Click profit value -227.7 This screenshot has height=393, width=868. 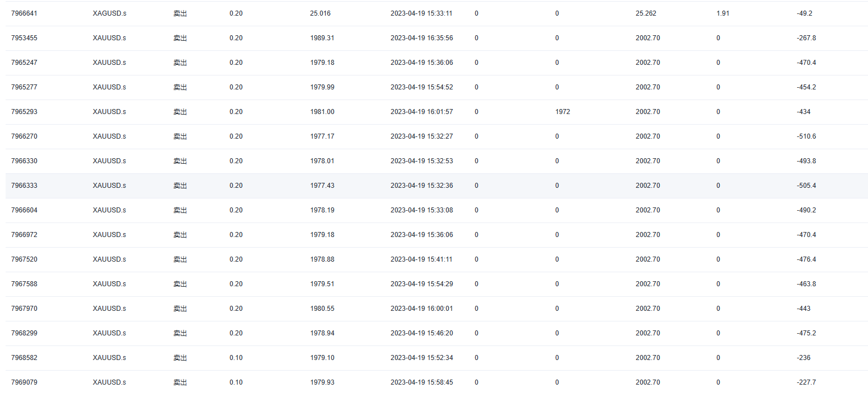(x=806, y=382)
